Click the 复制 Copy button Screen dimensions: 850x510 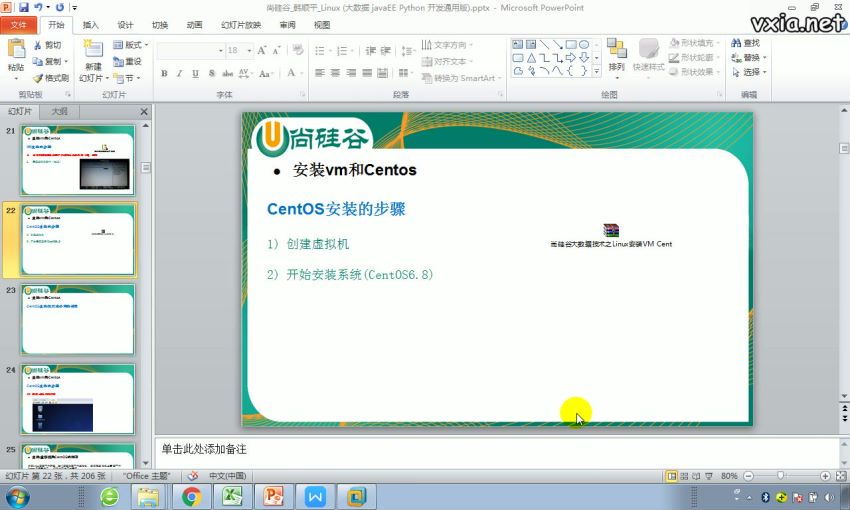(x=50, y=62)
